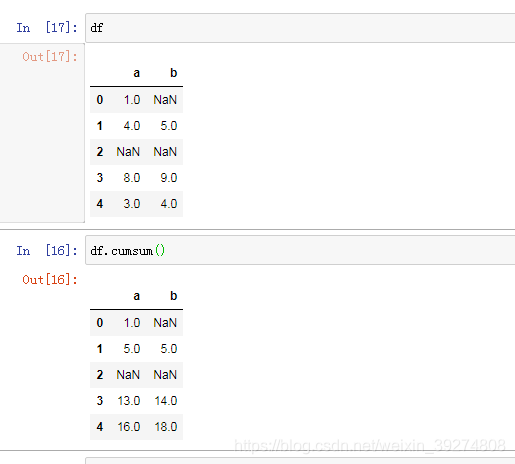The width and height of the screenshot is (515, 464).
Task: Select value 1.0 in row 0 of Out[16]
Action: coord(132,323)
